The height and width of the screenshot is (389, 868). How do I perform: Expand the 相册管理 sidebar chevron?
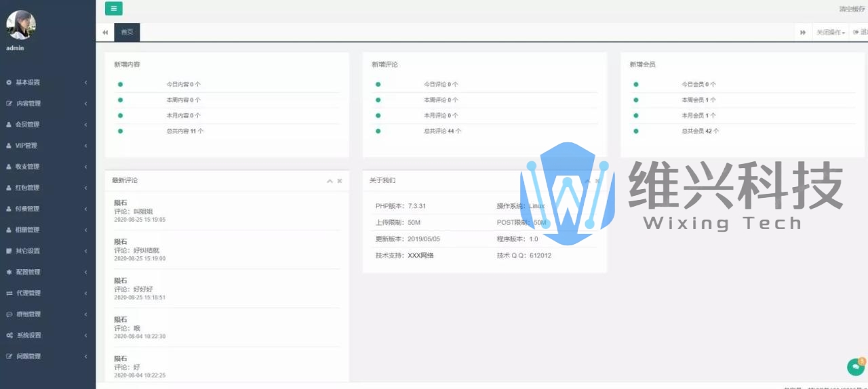[x=86, y=230]
